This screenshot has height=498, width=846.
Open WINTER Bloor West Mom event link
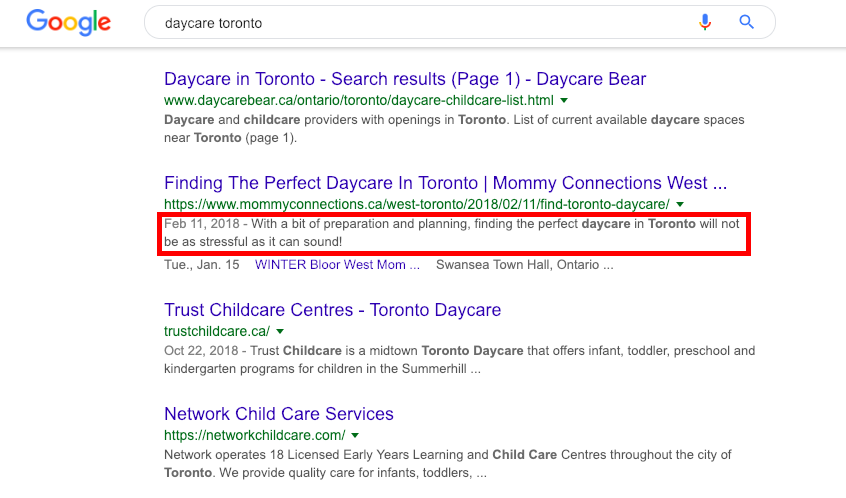(x=337, y=265)
